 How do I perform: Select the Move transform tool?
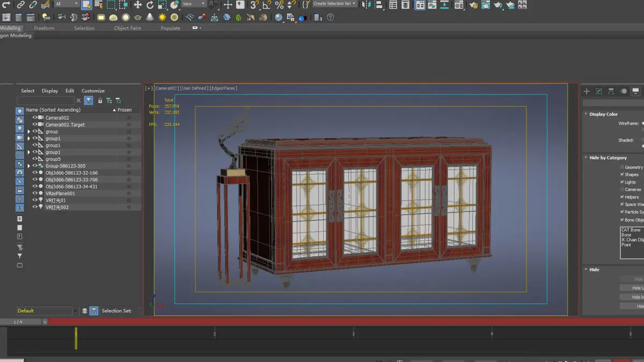[x=137, y=5]
